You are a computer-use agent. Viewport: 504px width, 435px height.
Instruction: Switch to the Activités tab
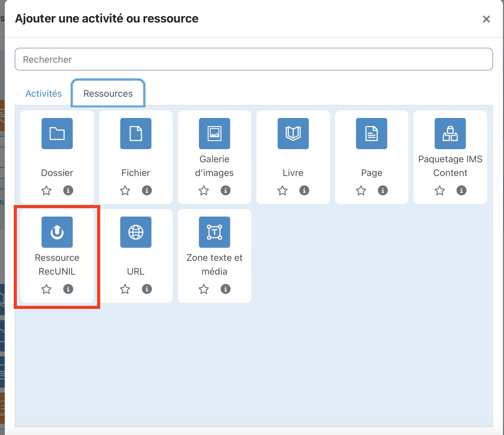tap(44, 94)
